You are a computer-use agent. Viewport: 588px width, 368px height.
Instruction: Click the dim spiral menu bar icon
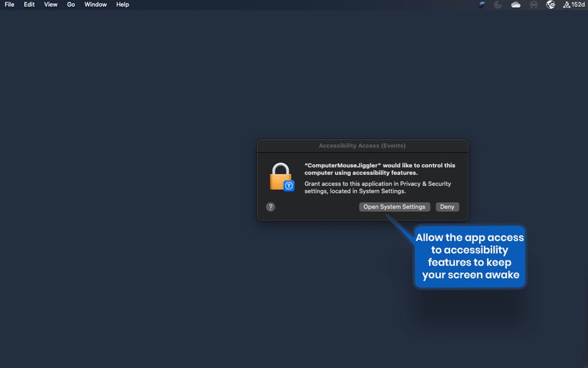point(498,4)
